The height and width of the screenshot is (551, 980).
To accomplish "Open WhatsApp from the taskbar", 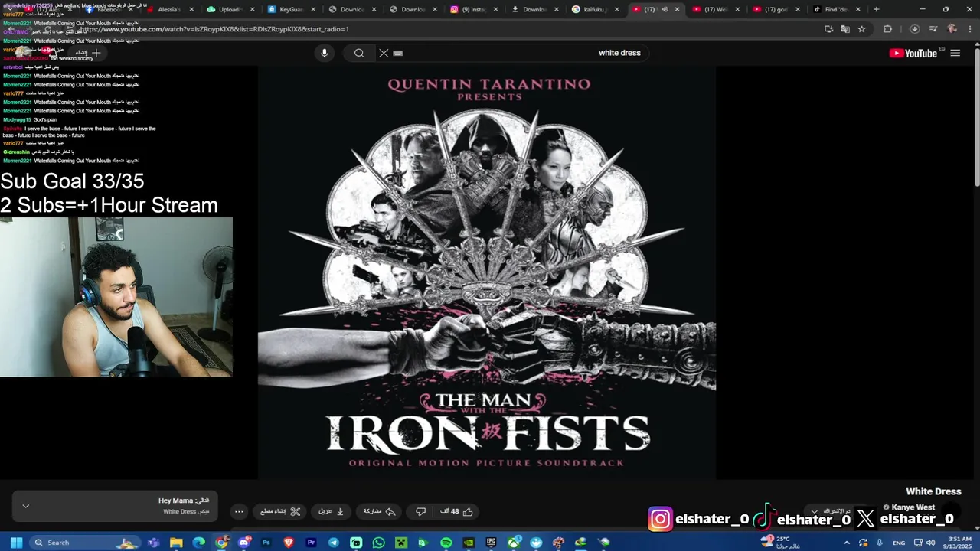I will 378,543.
